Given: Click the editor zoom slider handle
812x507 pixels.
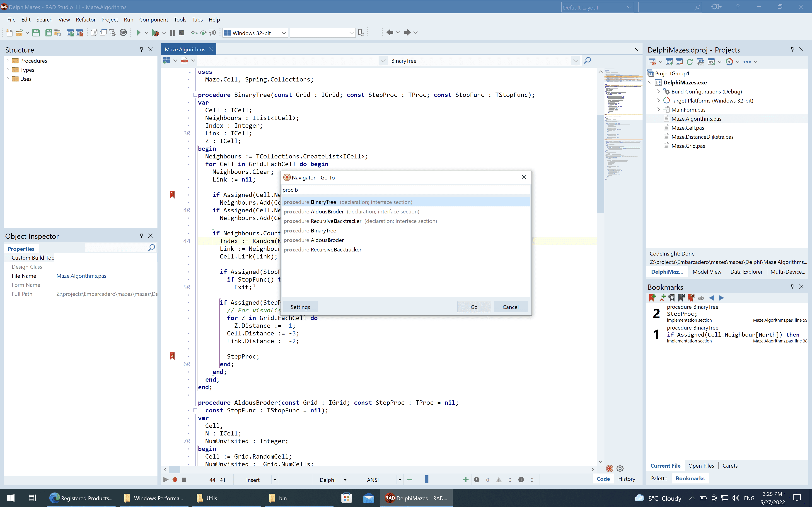Looking at the screenshot, I should tap(426, 480).
